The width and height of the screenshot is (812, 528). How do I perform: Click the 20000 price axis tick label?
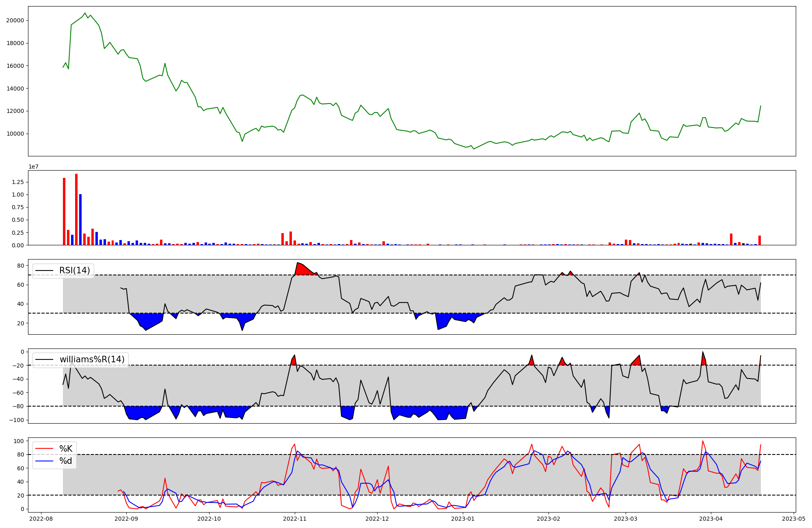[x=15, y=20]
